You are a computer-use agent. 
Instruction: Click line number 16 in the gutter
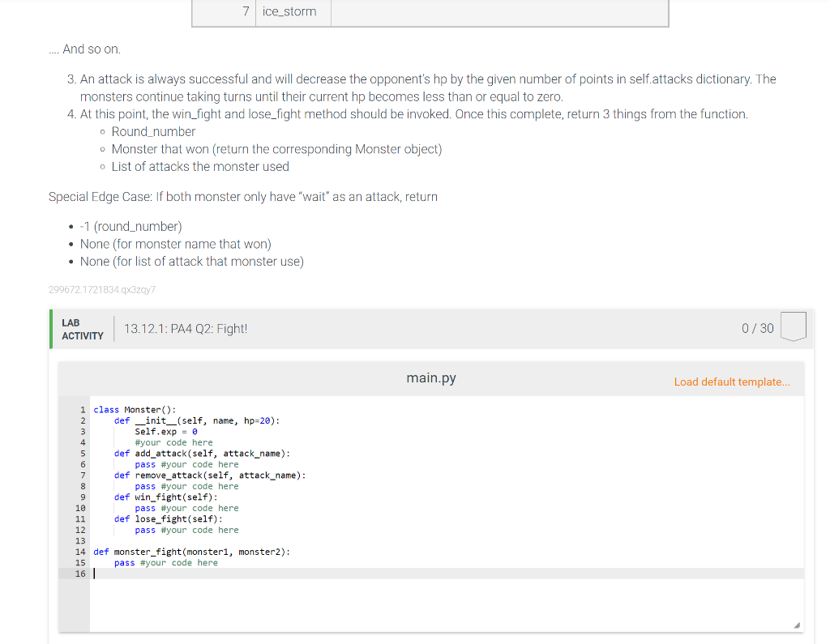[79, 574]
